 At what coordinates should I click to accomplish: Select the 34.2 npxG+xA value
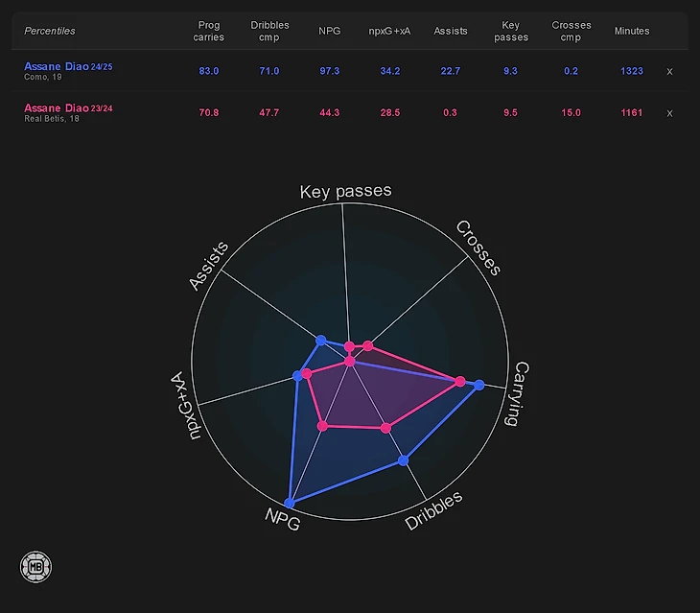pyautogui.click(x=389, y=71)
